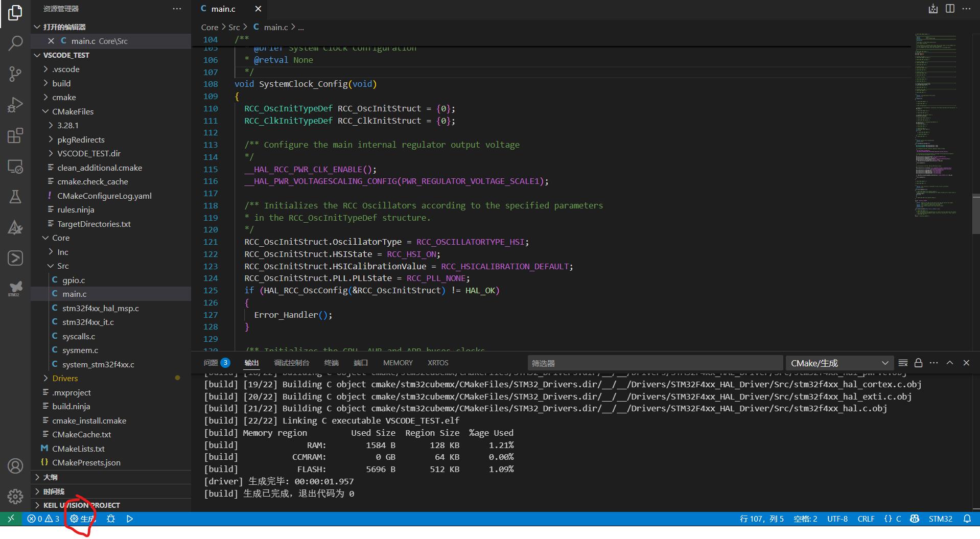Open the Accounts icon in activity bar
The image size is (980, 539).
click(15, 465)
